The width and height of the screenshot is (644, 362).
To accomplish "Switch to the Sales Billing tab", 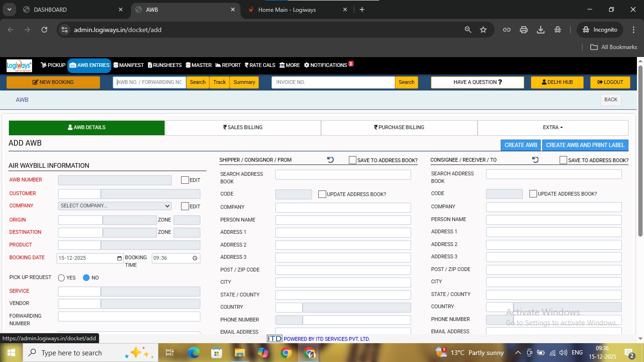I will (243, 128).
